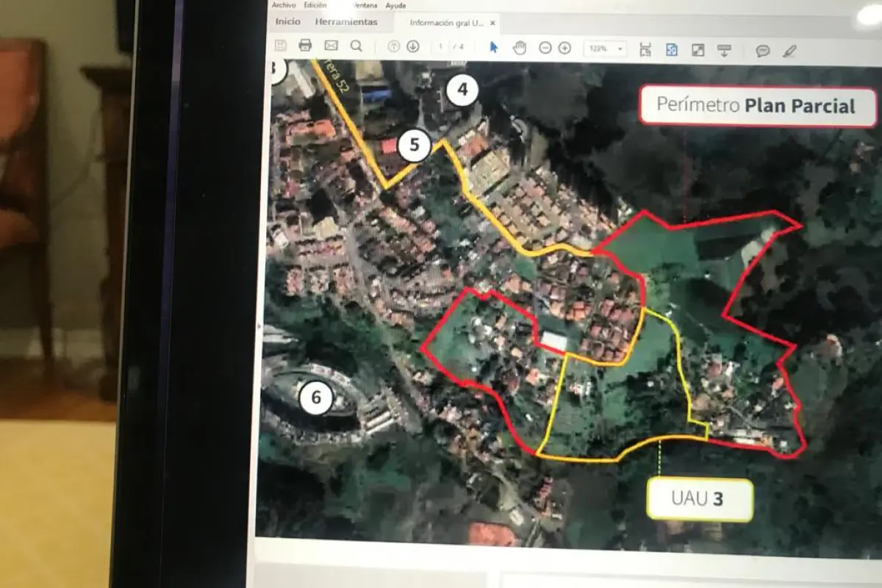Viewport: 882px width, 588px height.
Task: Click the save disk icon
Action: click(280, 46)
